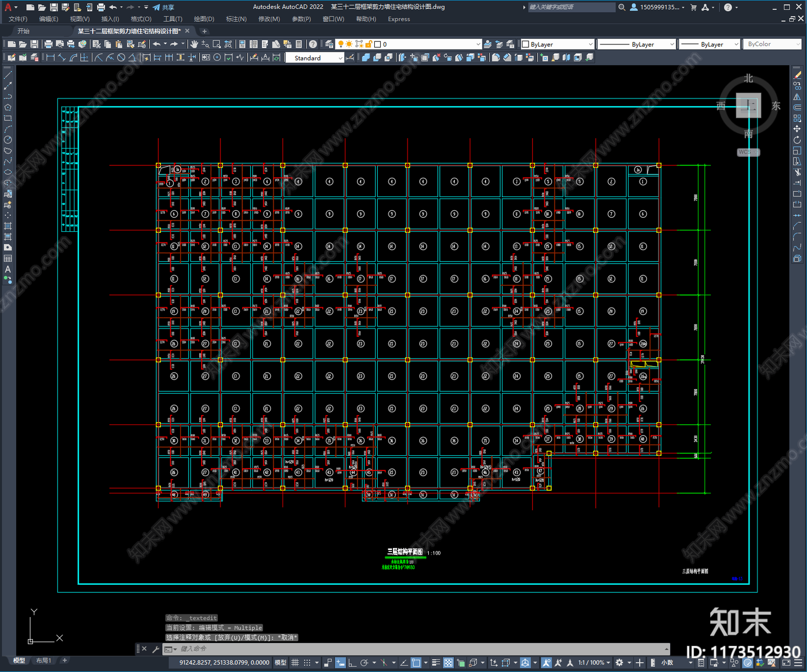This screenshot has height=672, width=807.
Task: Toggle annotation visibility in status bar
Action: pos(547,662)
